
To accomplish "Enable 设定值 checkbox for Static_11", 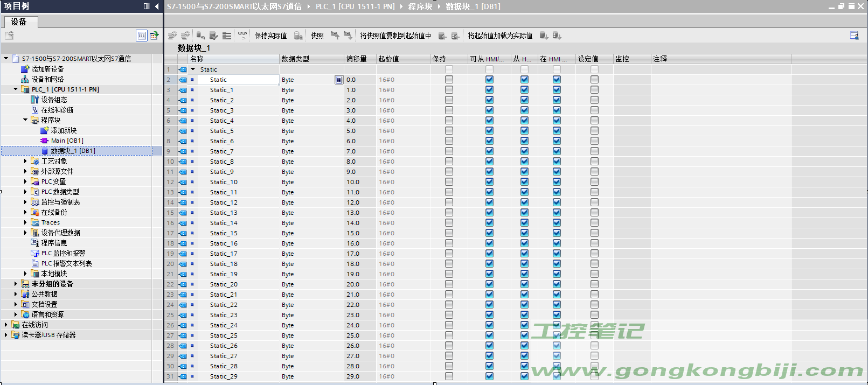I will pyautogui.click(x=594, y=192).
